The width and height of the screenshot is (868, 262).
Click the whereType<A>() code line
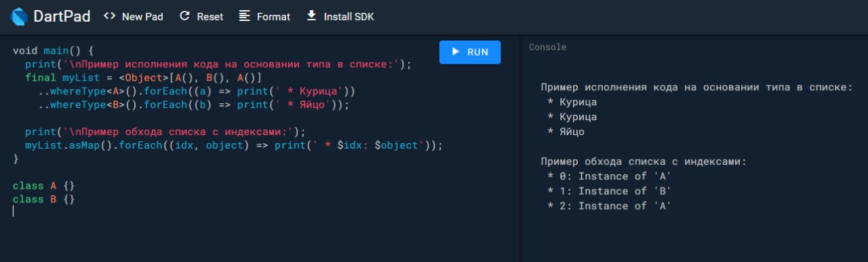point(197,91)
